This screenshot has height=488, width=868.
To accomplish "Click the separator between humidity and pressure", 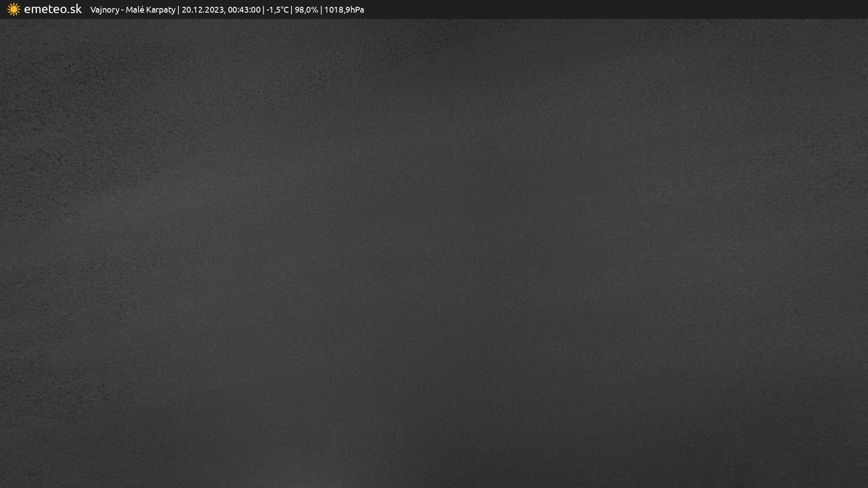I will point(321,9).
